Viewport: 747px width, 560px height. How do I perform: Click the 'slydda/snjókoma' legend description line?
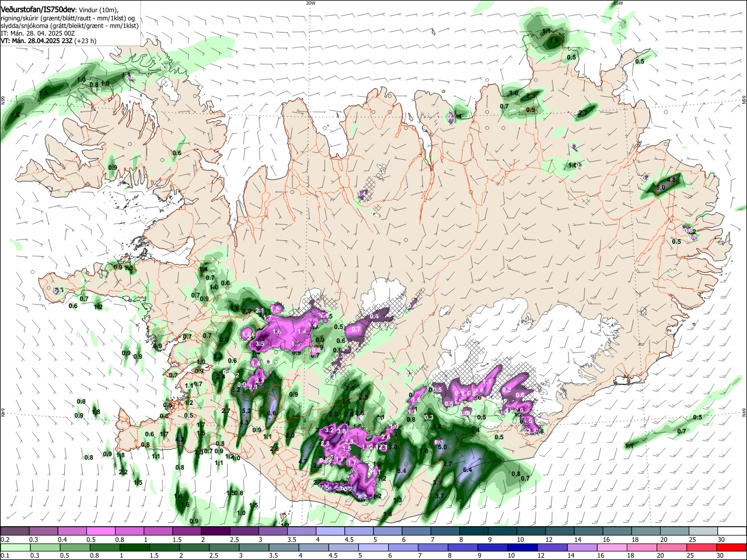pyautogui.click(x=69, y=26)
